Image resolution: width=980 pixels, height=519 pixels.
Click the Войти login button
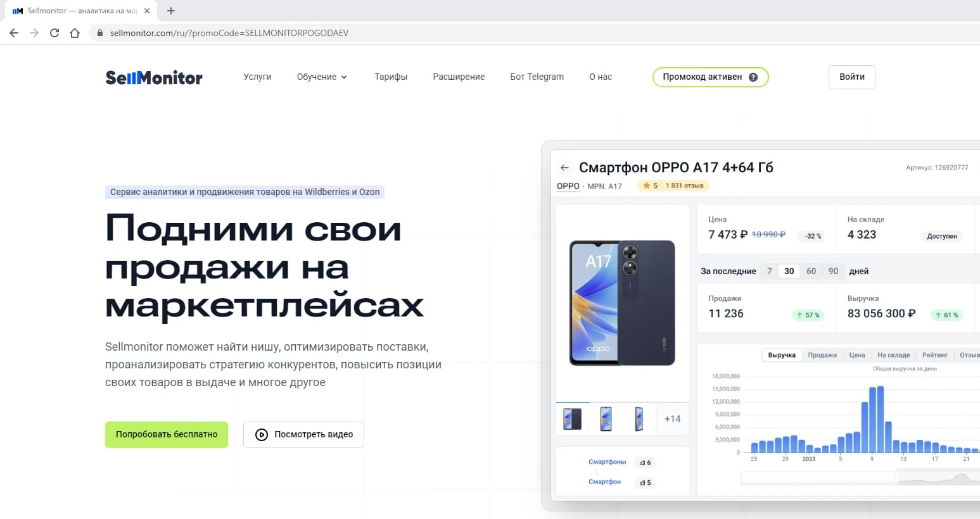[852, 77]
